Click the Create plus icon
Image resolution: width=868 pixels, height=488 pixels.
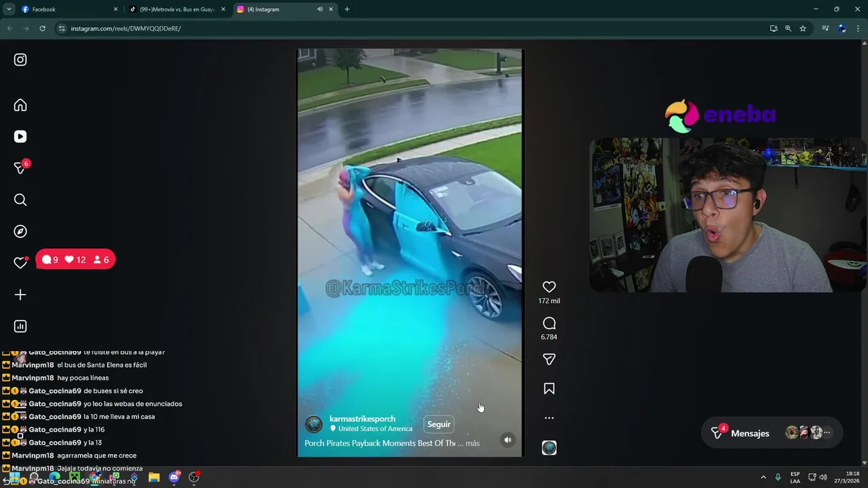20,295
